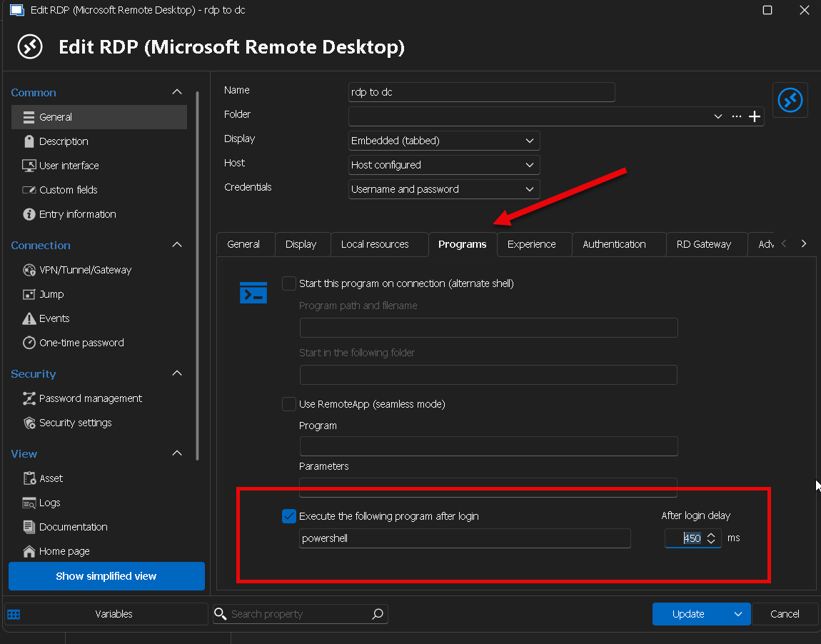Open the Documentation icon
Screen dimensions: 821x644
29,527
